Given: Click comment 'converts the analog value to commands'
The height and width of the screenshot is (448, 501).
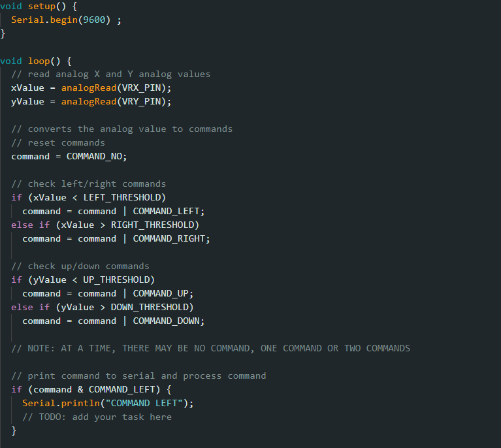Looking at the screenshot, I should click(121, 129).
